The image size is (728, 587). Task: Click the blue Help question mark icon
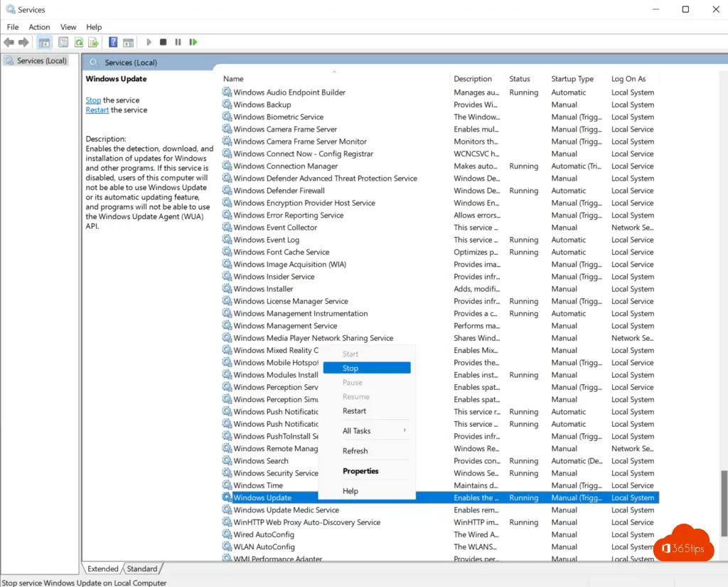click(113, 42)
